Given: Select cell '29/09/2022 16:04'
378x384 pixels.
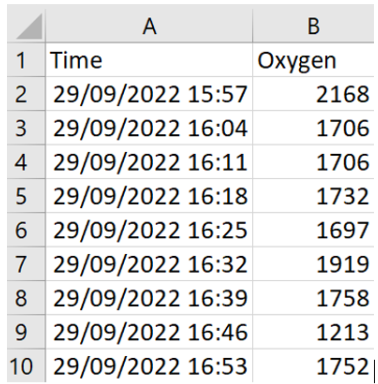Looking at the screenshot, I should pos(149,128).
